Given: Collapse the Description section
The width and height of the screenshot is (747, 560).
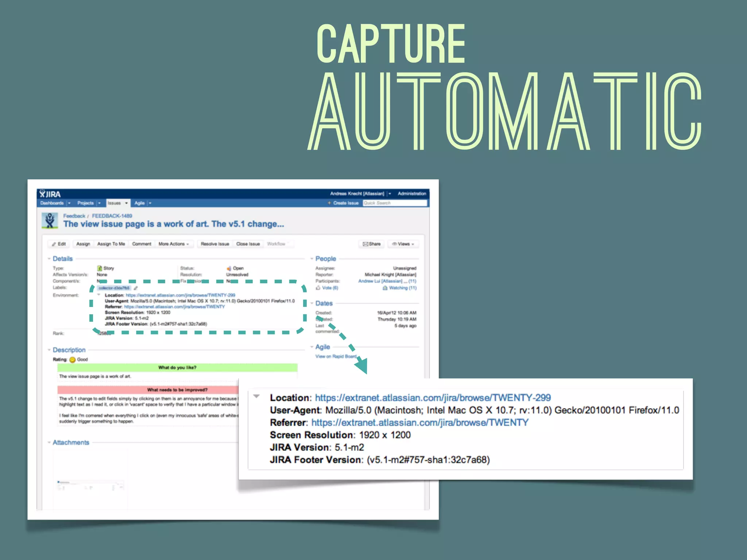Looking at the screenshot, I should [x=49, y=350].
